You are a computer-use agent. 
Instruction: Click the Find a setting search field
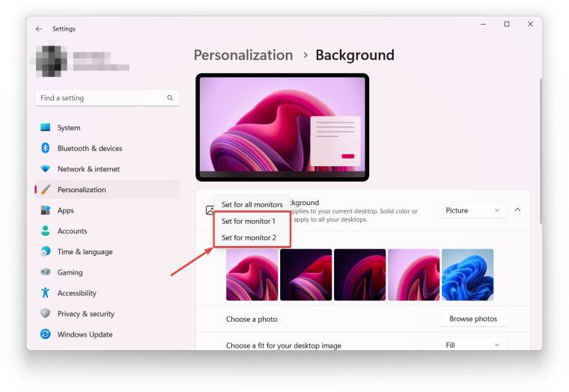[x=107, y=98]
